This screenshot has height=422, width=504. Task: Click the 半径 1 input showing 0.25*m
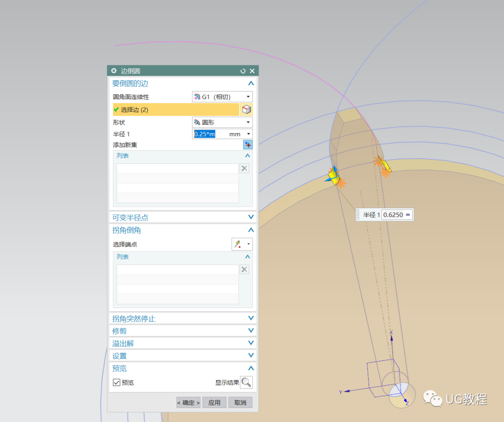(204, 134)
